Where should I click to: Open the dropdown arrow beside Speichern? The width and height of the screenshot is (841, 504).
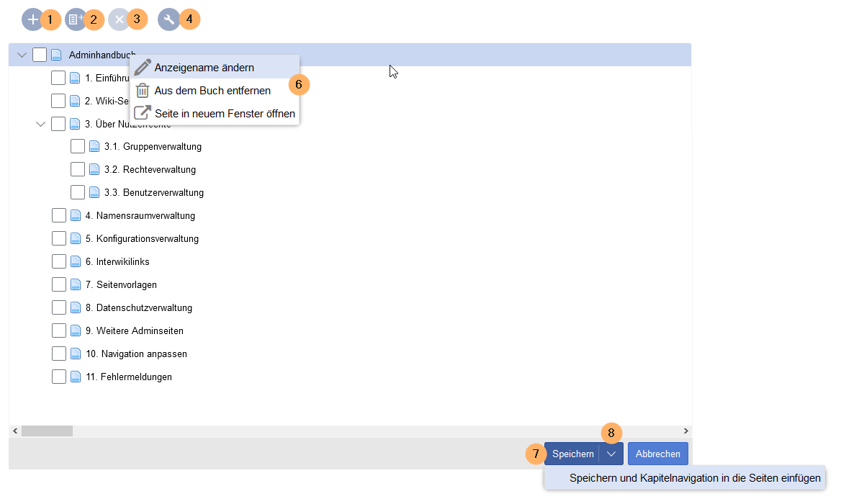[x=611, y=454]
